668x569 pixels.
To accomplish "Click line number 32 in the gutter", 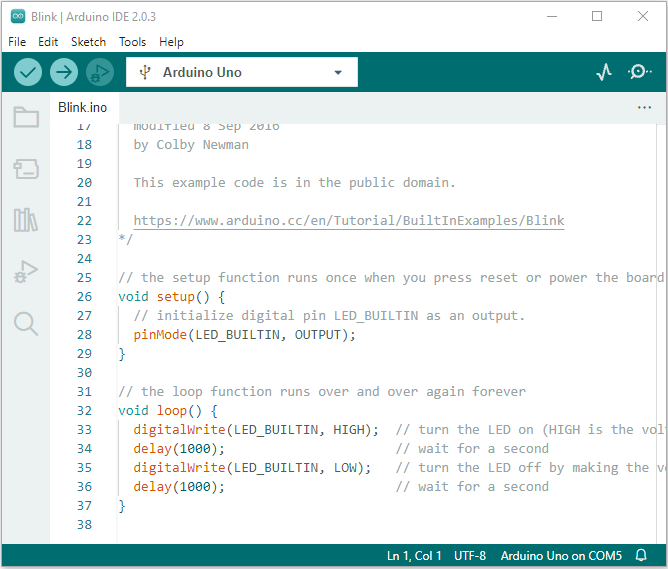I will coord(84,411).
